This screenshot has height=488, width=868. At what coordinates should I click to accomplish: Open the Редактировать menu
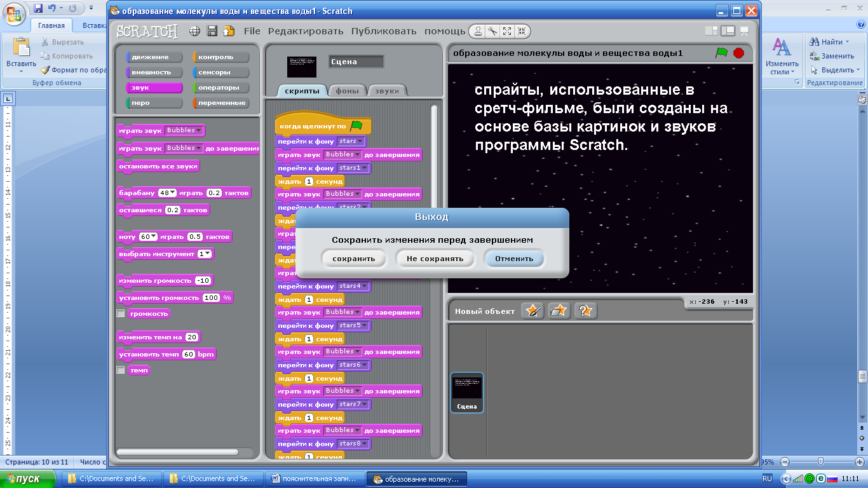(x=306, y=31)
